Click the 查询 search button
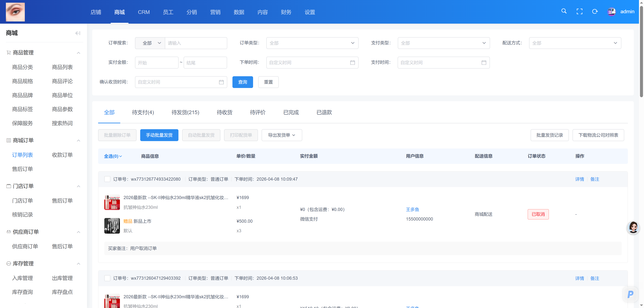Image resolution: width=644 pixels, height=308 pixels. pyautogui.click(x=243, y=82)
